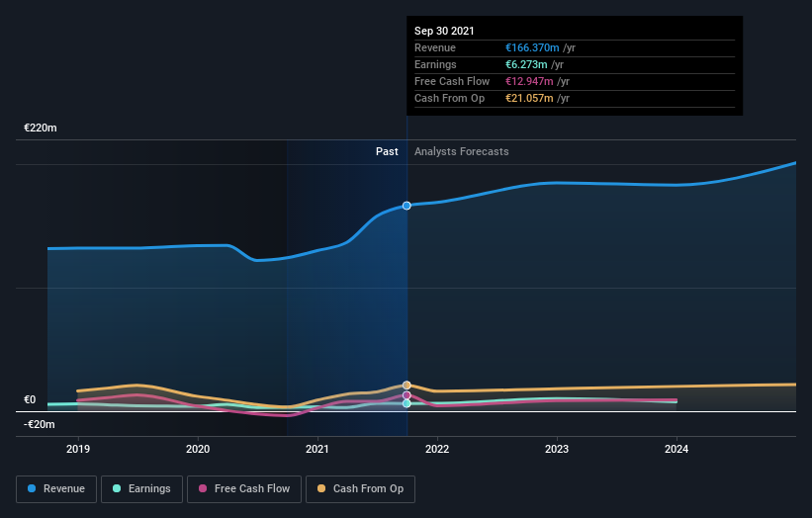Click the pink Free Cash Flow data point
The width and height of the screenshot is (812, 518).
pos(406,395)
